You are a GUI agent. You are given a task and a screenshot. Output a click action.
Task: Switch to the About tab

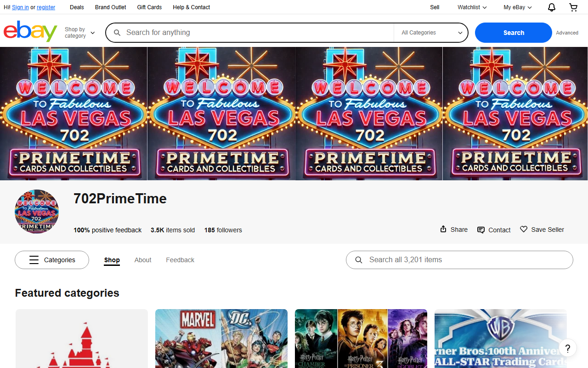pos(143,260)
